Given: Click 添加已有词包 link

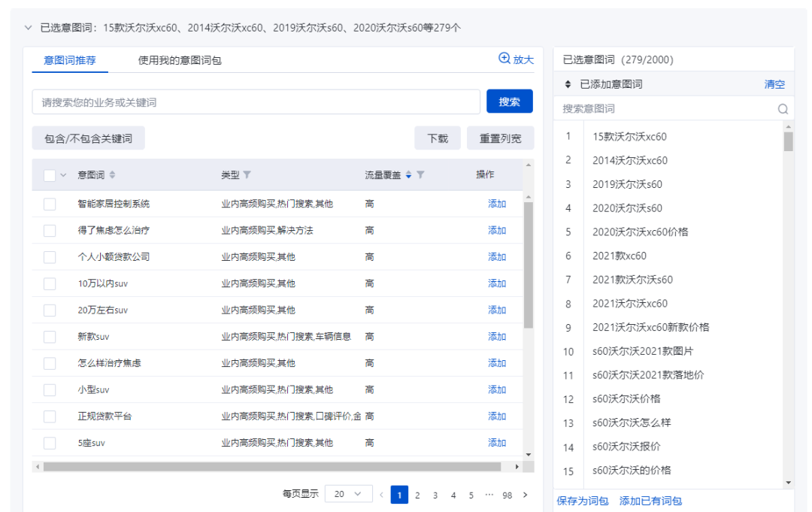Looking at the screenshot, I should tap(650, 501).
